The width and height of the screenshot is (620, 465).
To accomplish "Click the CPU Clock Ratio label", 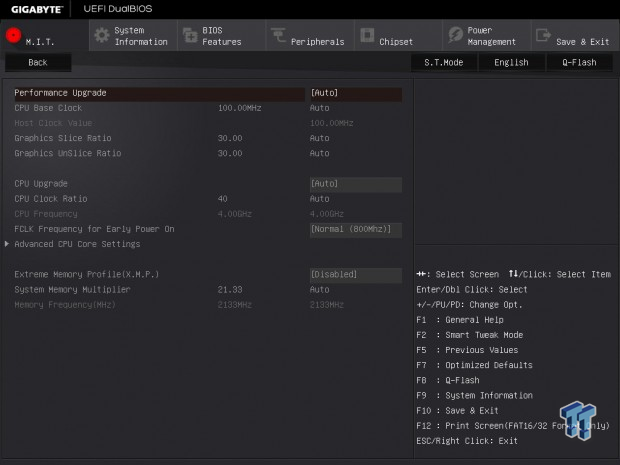I will (x=51, y=199).
